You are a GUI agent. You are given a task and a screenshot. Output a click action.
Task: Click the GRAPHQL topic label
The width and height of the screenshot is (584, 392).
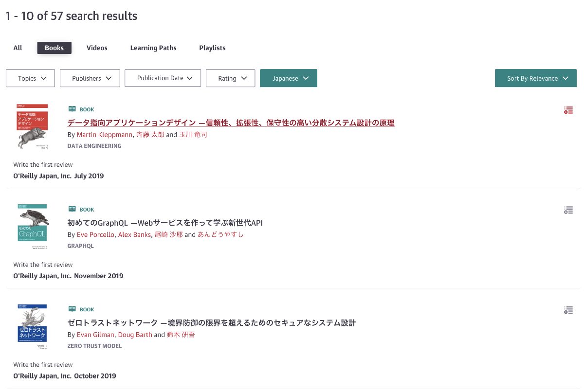coord(80,246)
